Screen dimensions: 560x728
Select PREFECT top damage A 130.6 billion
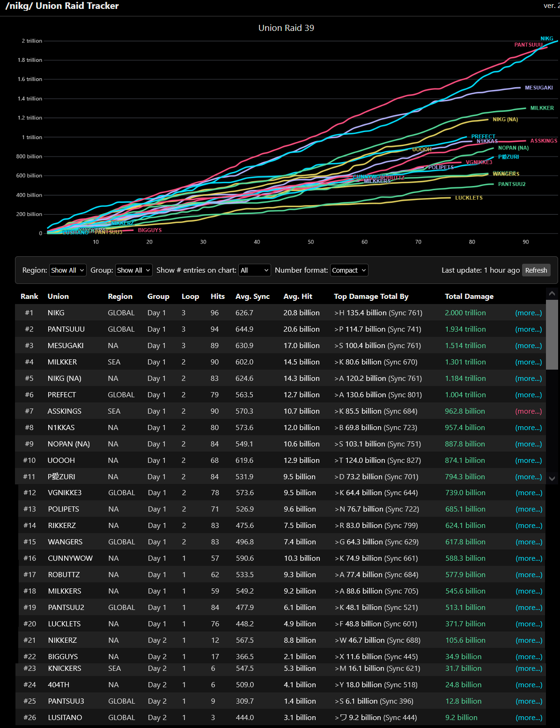click(x=378, y=395)
